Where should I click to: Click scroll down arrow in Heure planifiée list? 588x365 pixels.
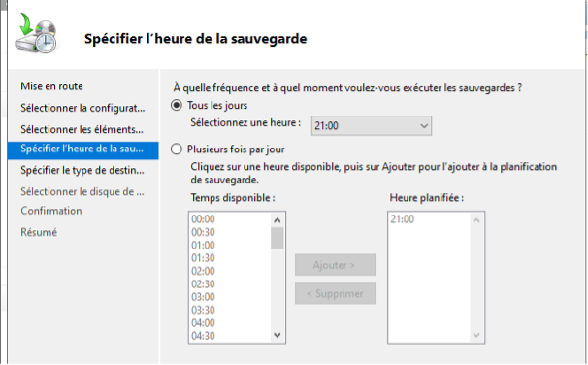476,335
